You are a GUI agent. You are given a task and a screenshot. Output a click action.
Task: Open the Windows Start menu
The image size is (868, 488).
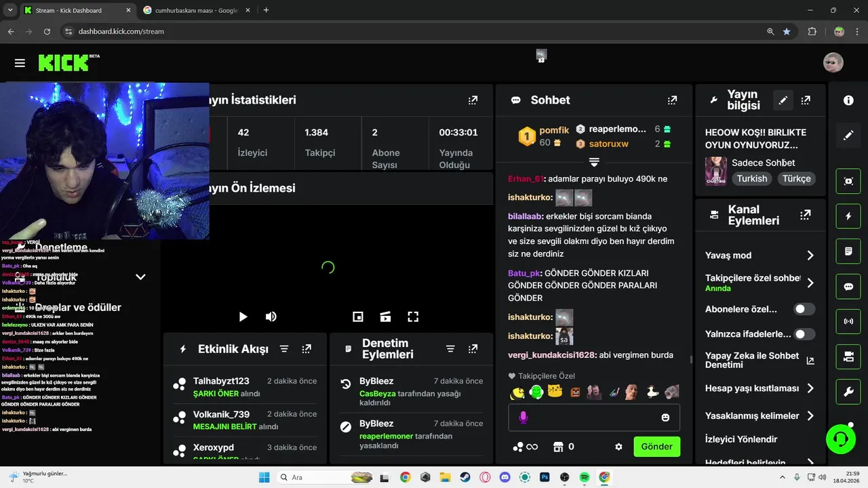[264, 477]
